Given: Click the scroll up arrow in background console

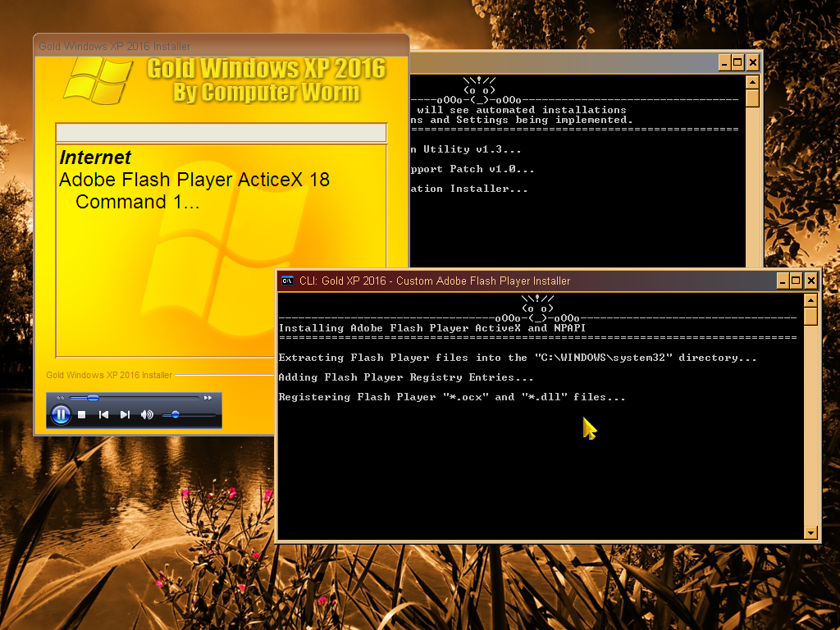Looking at the screenshot, I should pyautogui.click(x=752, y=82).
